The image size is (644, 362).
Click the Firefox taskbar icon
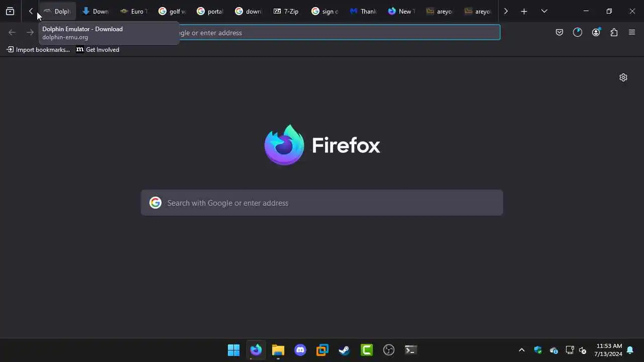[x=256, y=350]
